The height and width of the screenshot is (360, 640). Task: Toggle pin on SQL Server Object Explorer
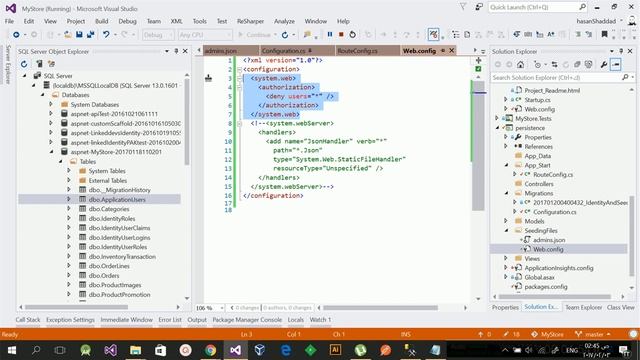[x=176, y=51]
